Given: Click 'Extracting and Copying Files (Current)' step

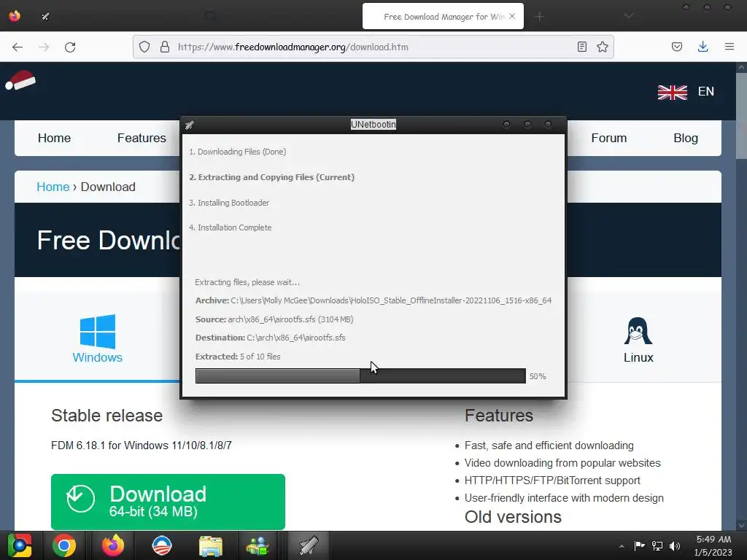Looking at the screenshot, I should click(271, 177).
